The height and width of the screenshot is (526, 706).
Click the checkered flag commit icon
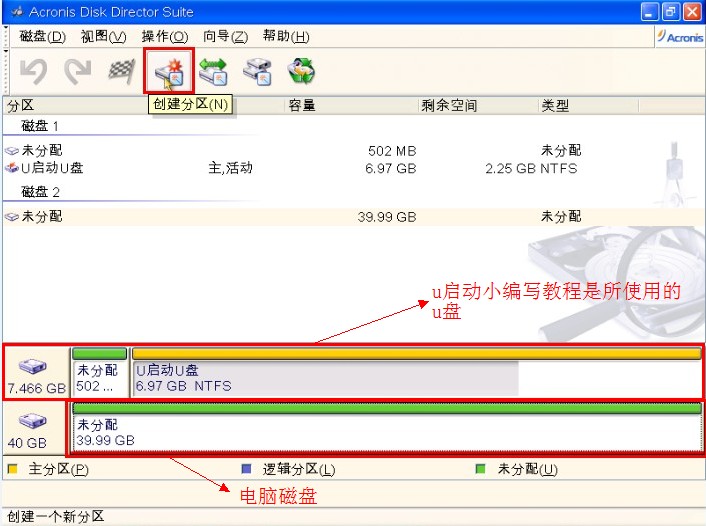(x=122, y=72)
